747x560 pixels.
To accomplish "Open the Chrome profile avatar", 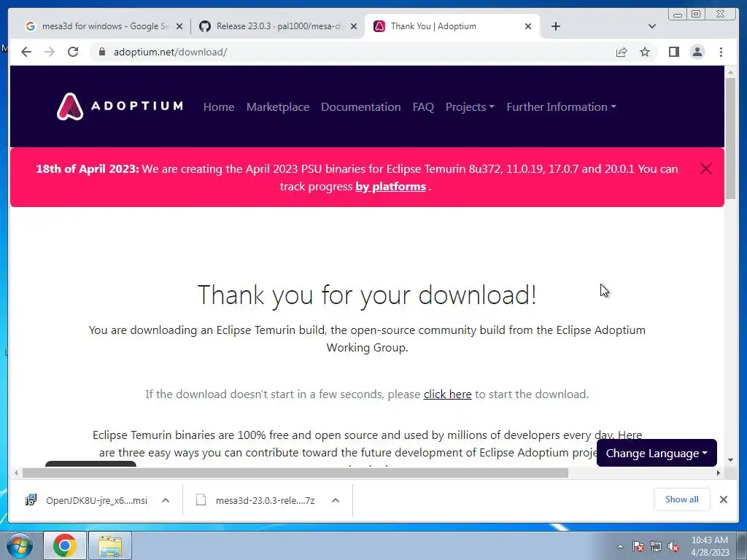I will tap(697, 52).
